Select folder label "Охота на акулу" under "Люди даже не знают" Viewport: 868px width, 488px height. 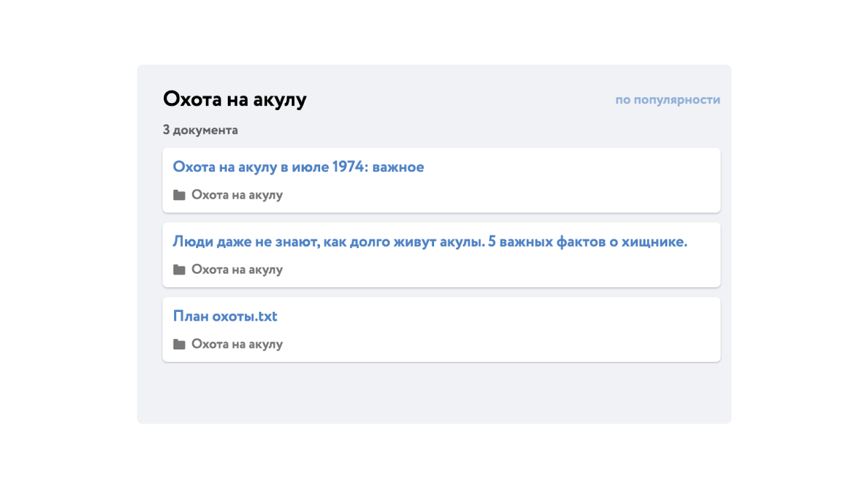tap(237, 269)
